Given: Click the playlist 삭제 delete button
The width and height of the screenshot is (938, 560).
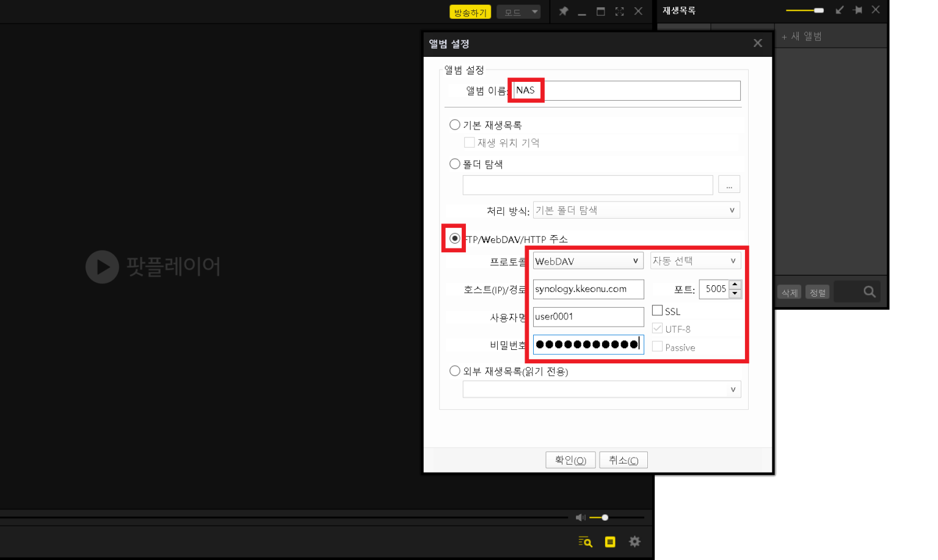Looking at the screenshot, I should 790,293.
